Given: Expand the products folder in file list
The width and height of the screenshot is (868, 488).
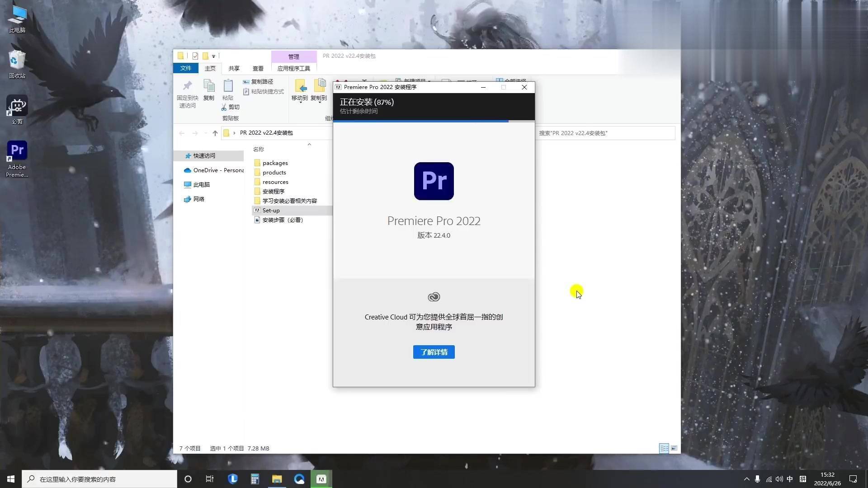Looking at the screenshot, I should coord(274,172).
